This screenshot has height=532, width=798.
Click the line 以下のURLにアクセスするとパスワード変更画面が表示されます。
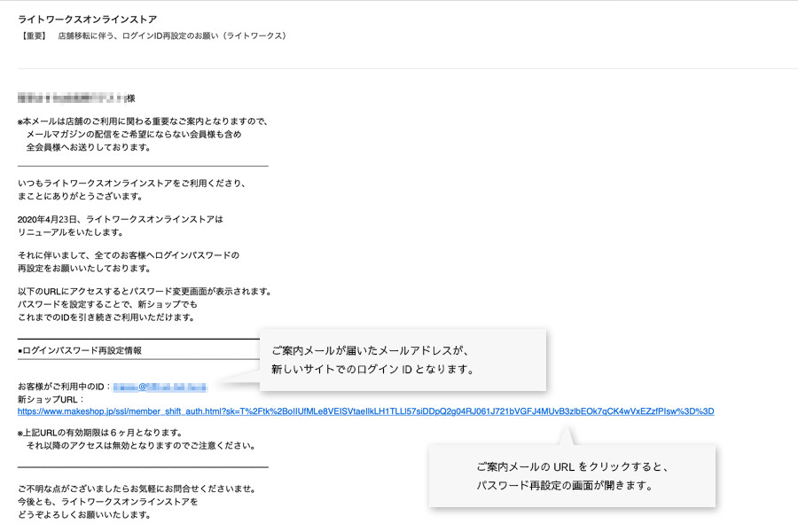tap(145, 291)
